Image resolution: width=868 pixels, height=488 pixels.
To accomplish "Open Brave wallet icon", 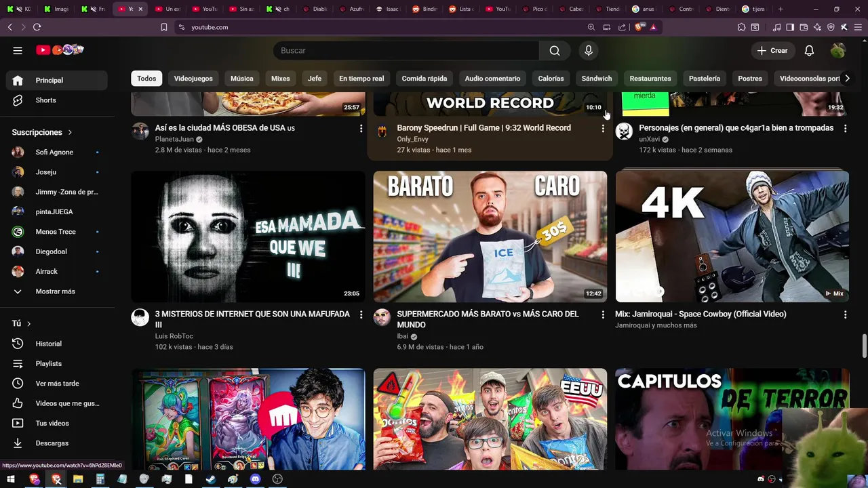I will pyautogui.click(x=804, y=27).
